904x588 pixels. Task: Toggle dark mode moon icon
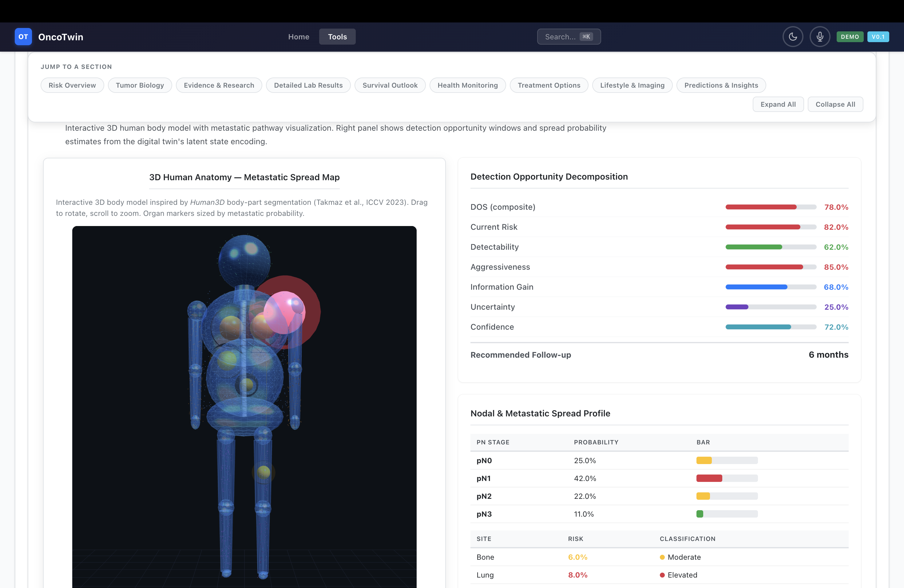coord(793,37)
